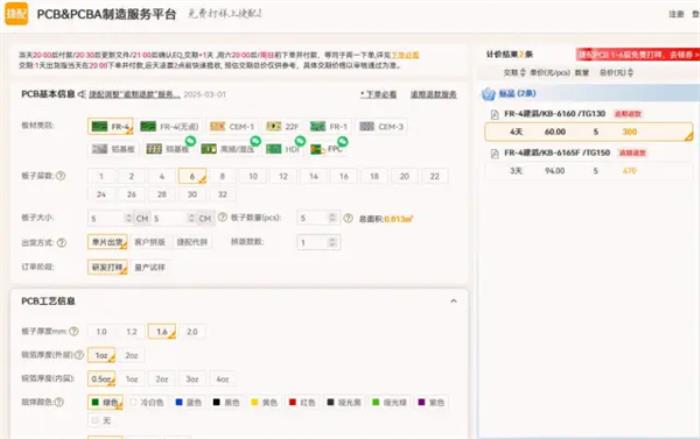Select 单片出货 shipping method
Viewport: 700px width, 439px height.
[108, 242]
